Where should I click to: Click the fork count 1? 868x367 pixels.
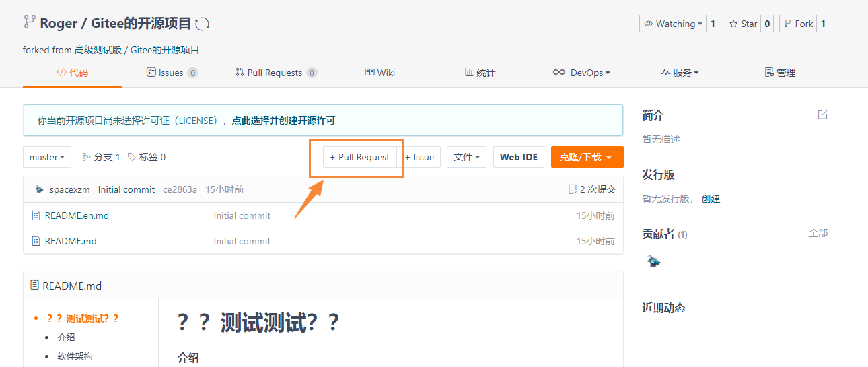(x=824, y=24)
